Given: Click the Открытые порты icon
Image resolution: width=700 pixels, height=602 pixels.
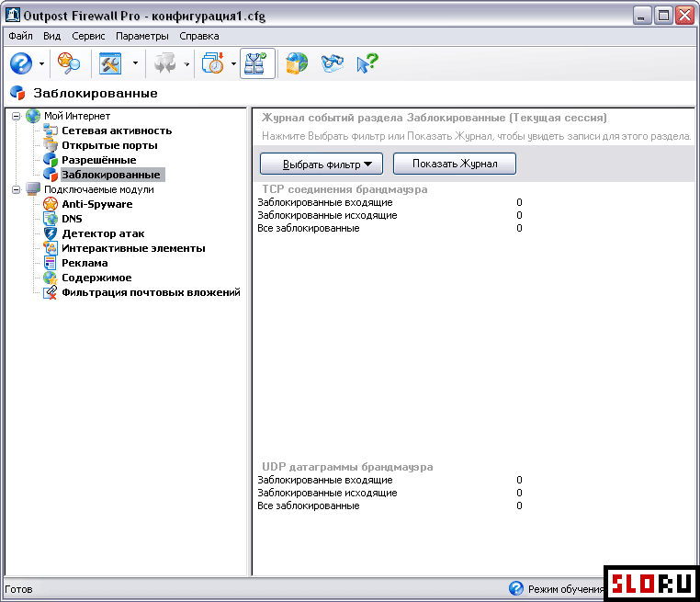Looking at the screenshot, I should [51, 145].
